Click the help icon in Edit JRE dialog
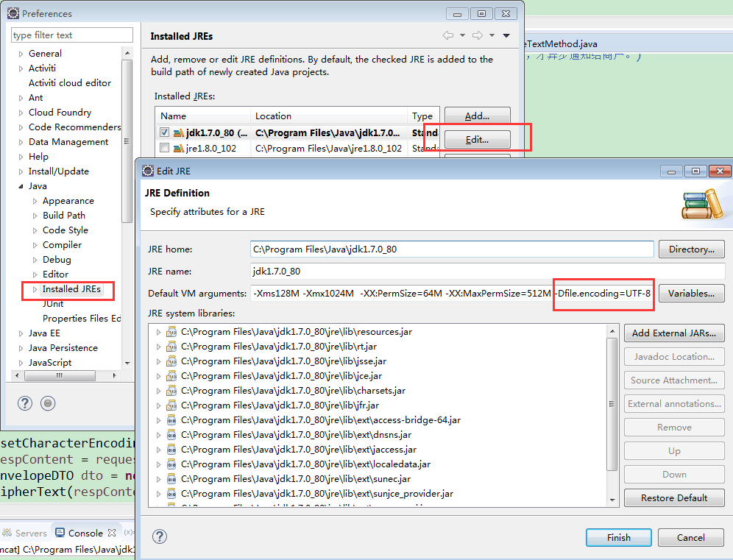 (x=160, y=536)
